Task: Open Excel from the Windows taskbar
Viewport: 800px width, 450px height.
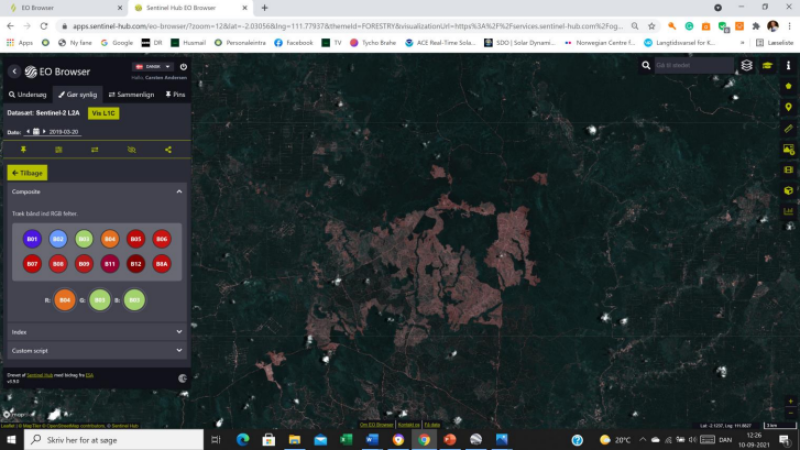Action: (346, 440)
